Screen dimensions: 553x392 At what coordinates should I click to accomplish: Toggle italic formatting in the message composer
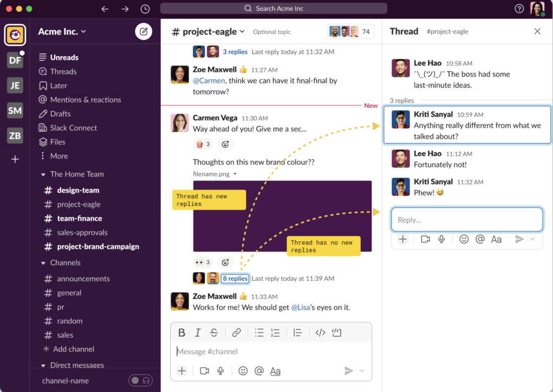(x=198, y=333)
